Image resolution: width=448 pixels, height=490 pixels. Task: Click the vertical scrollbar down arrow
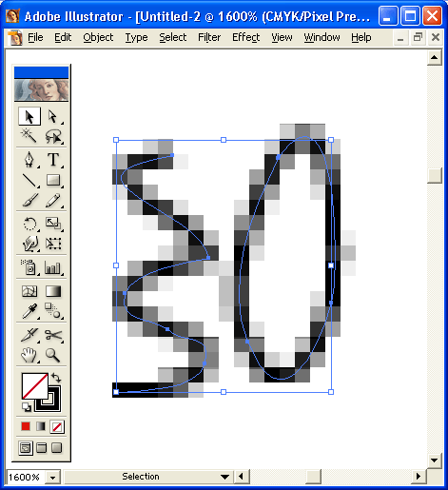pos(434,461)
